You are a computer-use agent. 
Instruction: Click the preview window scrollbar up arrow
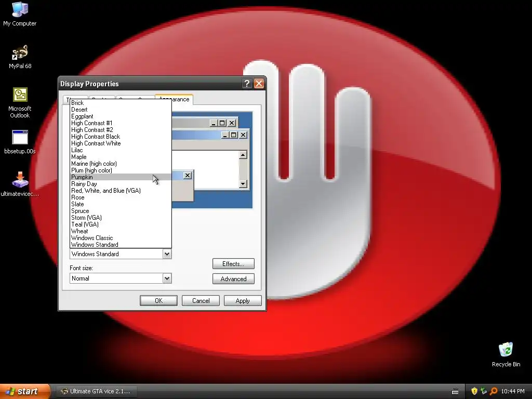tap(243, 155)
